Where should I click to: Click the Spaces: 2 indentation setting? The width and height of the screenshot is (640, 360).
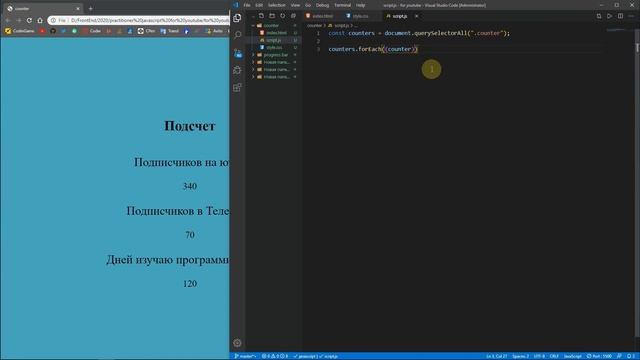(x=520, y=356)
